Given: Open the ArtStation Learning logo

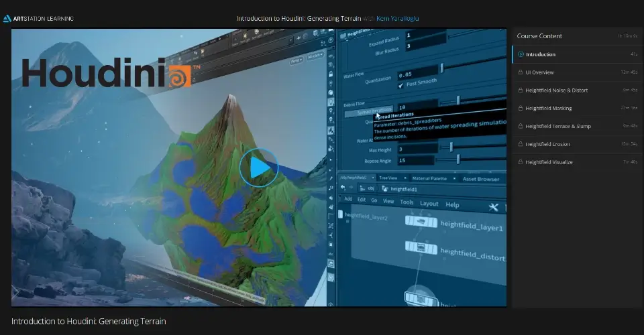Looking at the screenshot, I should (39, 19).
